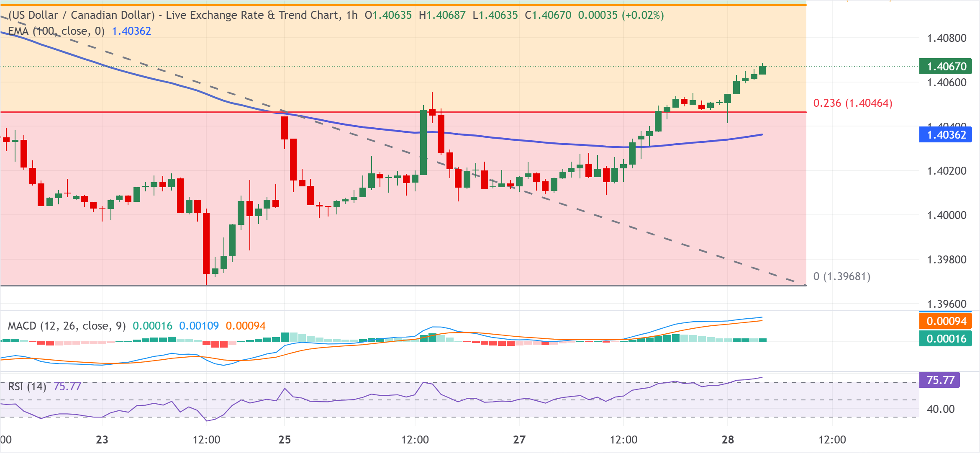Click the green MACD histogram tag 0.00016
Viewport: 980px width, 464px height.
pos(945,338)
